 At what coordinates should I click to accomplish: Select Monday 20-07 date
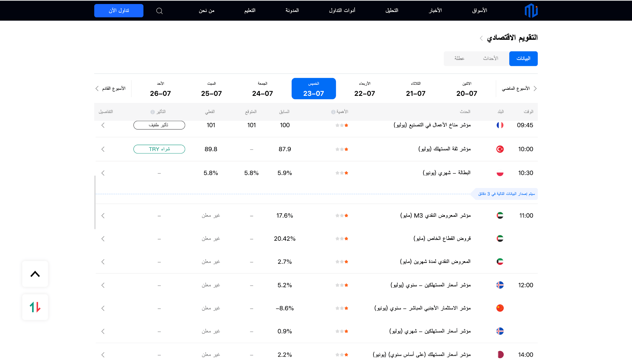pos(467,89)
